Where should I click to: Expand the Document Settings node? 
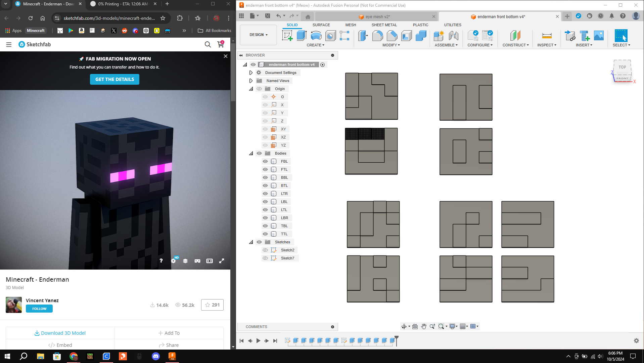pos(251,73)
